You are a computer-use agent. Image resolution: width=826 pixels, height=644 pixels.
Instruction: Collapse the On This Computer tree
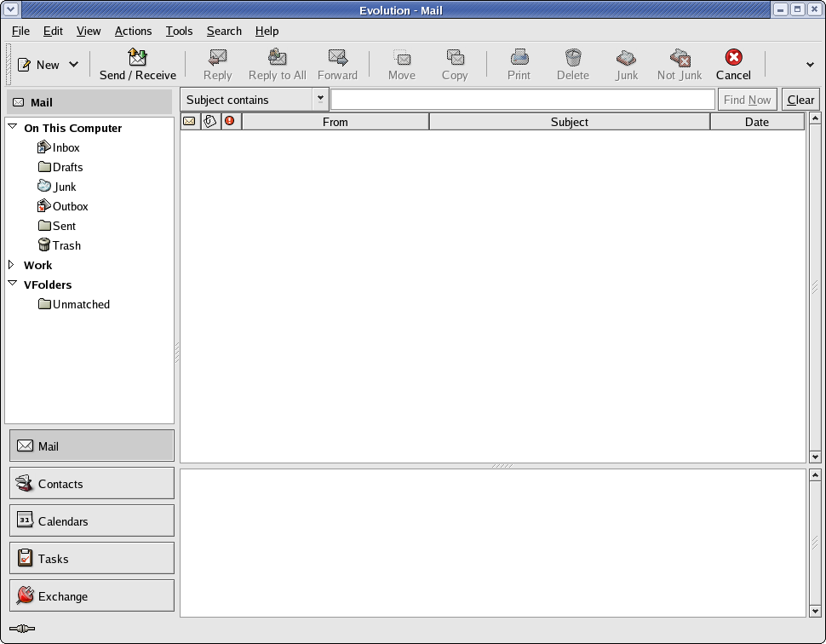point(12,127)
